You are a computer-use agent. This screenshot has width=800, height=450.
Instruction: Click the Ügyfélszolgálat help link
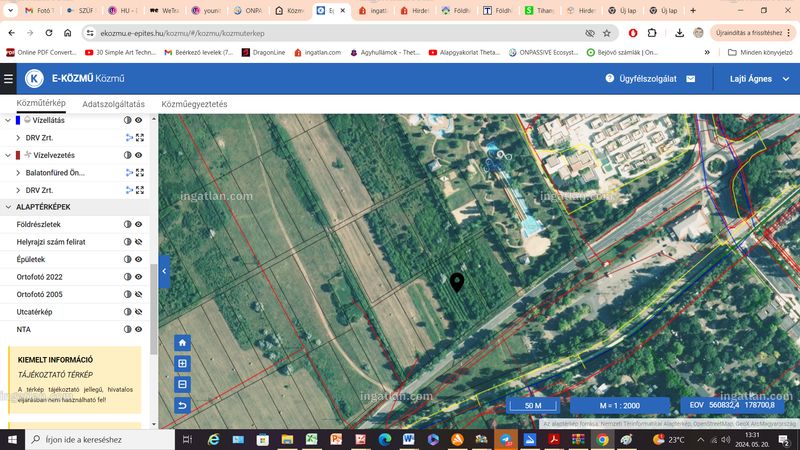pos(641,79)
